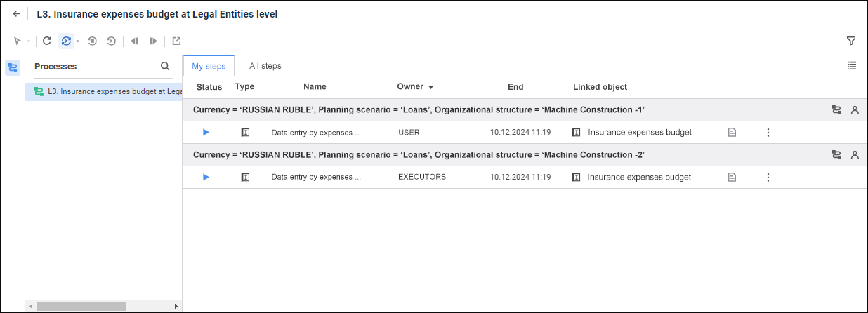The width and height of the screenshot is (868, 313).
Task: Open the Insurance expenses budget link for EXECUTORS
Action: coord(639,178)
